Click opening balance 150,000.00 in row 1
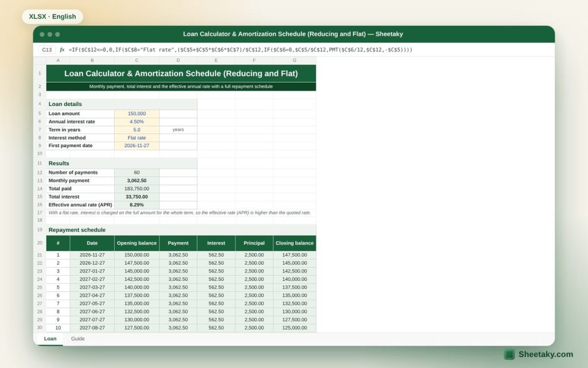588x368 pixels. point(137,255)
